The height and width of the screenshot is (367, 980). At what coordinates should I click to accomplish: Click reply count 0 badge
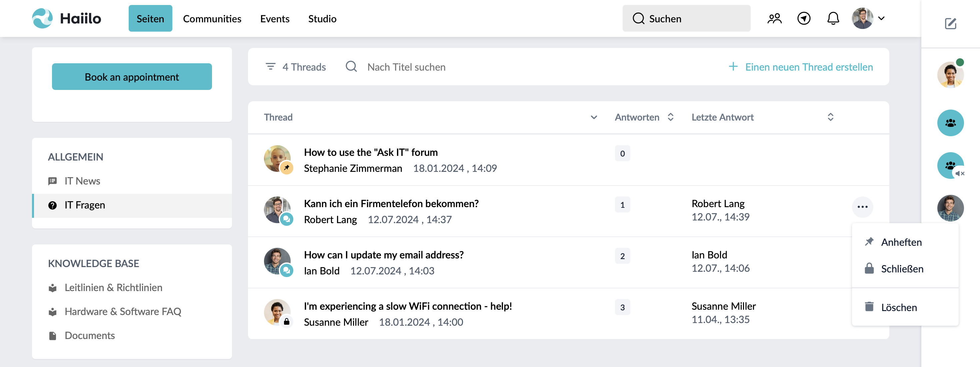coord(622,154)
